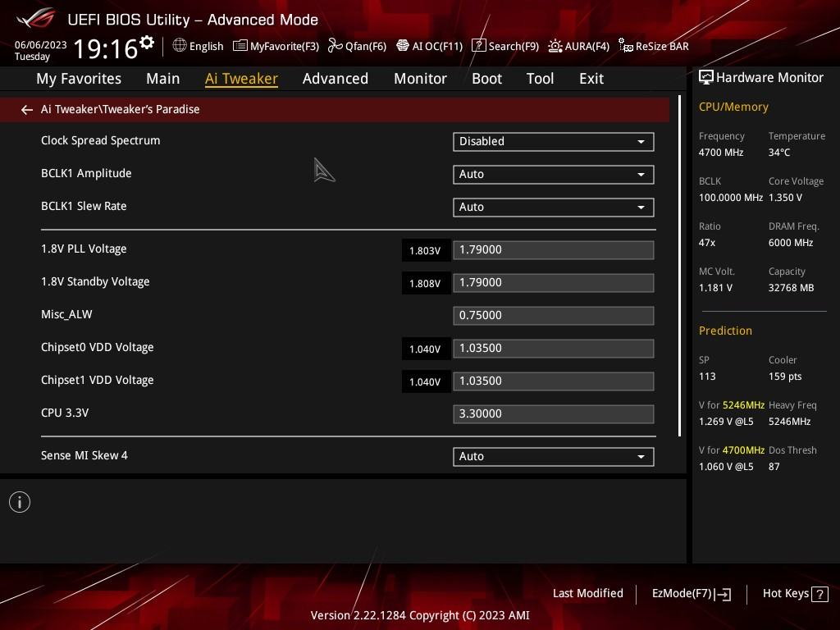
Task: Expand the BCLK1 Slew Rate dropdown
Action: (554, 207)
